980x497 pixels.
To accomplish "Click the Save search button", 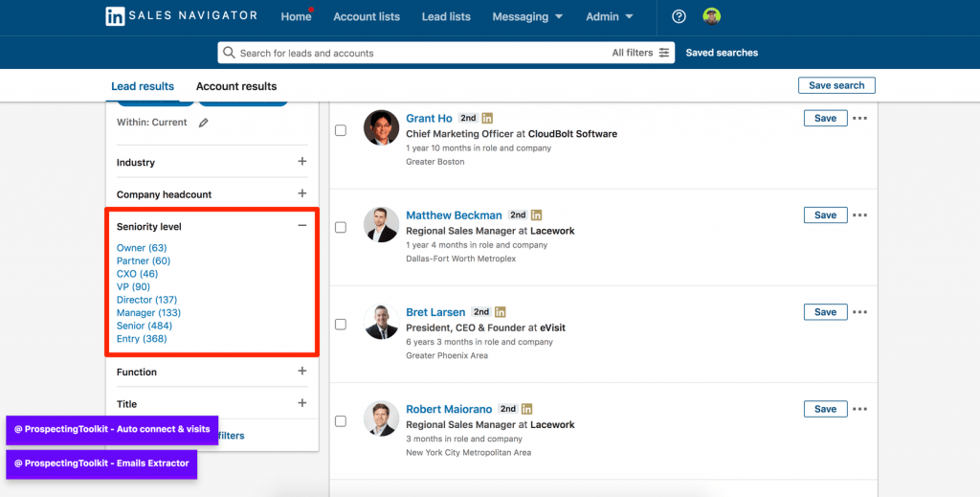I will pyautogui.click(x=836, y=85).
